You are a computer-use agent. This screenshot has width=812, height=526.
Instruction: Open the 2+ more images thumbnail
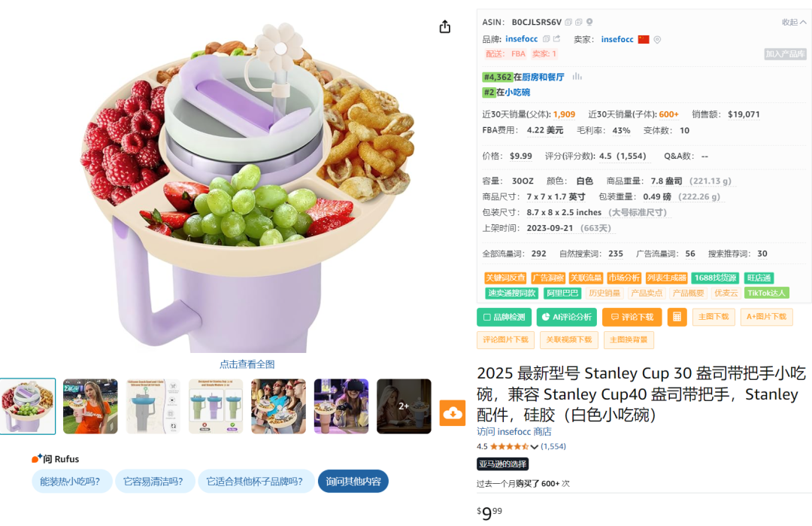tap(404, 406)
